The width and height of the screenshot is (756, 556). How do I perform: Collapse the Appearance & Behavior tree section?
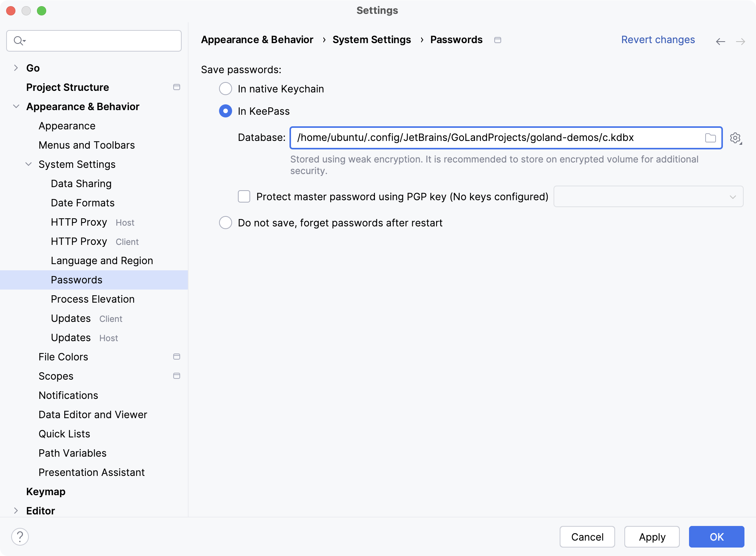coord(16,106)
